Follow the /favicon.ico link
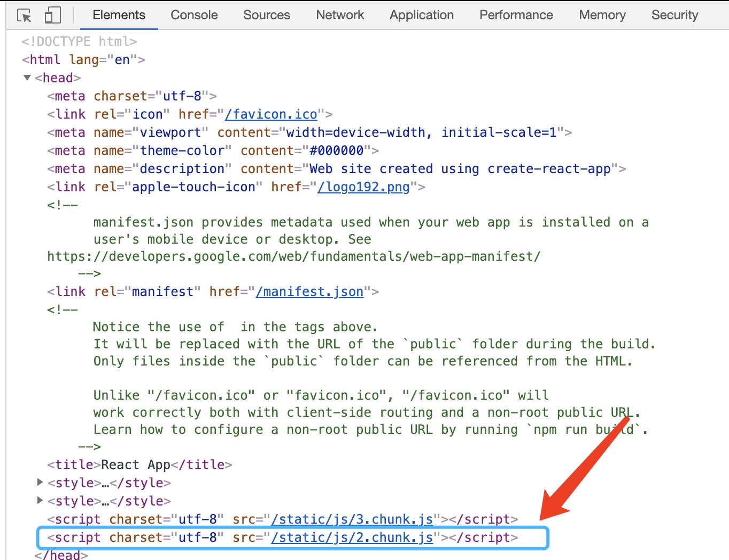729x560 pixels. [x=271, y=114]
